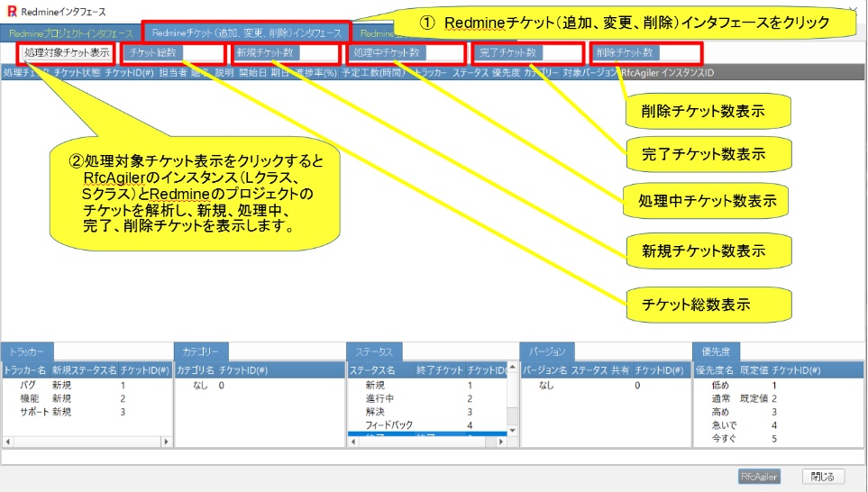Select the バグ tracker row
Screen dimensions: 868x492
(87, 385)
